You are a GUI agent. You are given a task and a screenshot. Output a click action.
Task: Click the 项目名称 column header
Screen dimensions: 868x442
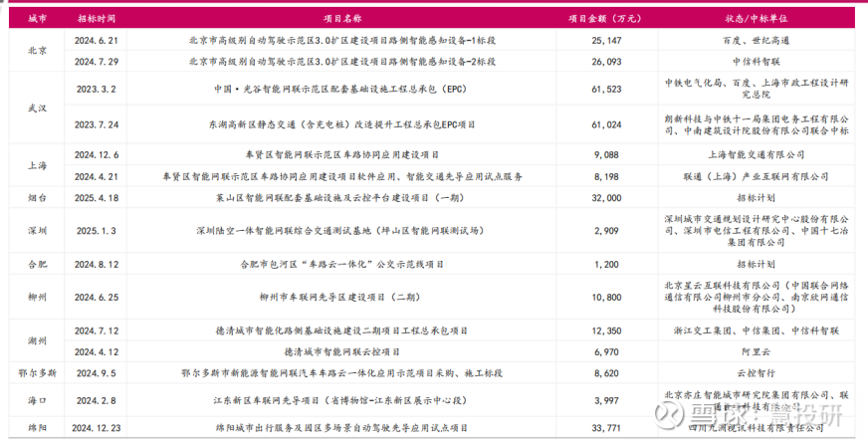pyautogui.click(x=342, y=18)
